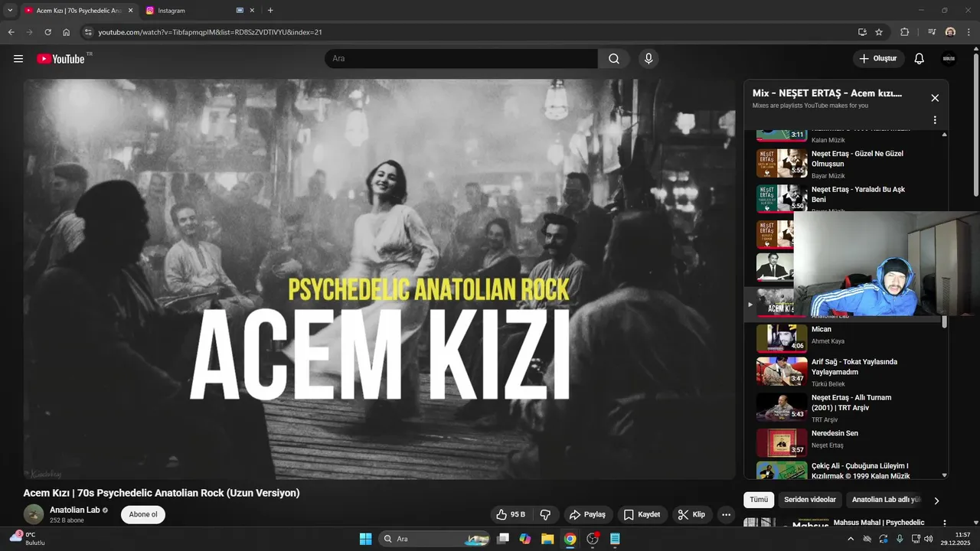Open the Anatolian Lab channel name
Image resolution: width=980 pixels, height=551 pixels.
tap(75, 510)
